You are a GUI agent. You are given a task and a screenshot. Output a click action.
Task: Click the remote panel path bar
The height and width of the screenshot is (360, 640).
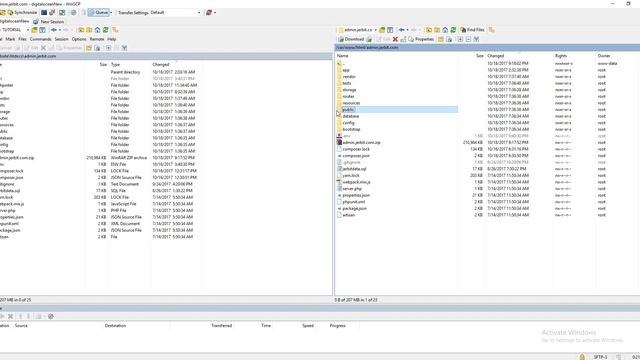pos(487,47)
